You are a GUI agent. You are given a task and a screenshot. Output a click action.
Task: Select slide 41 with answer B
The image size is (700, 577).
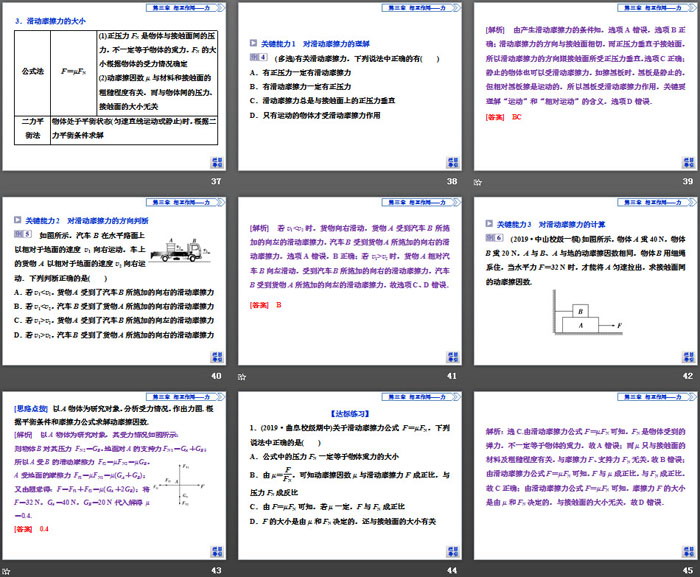coord(350,278)
